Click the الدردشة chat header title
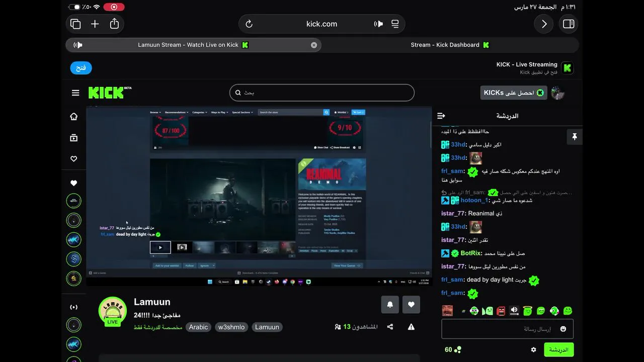644x362 pixels. click(507, 116)
